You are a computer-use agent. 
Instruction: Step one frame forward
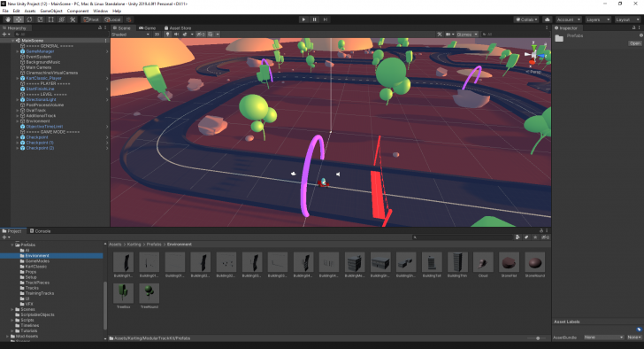pos(326,19)
